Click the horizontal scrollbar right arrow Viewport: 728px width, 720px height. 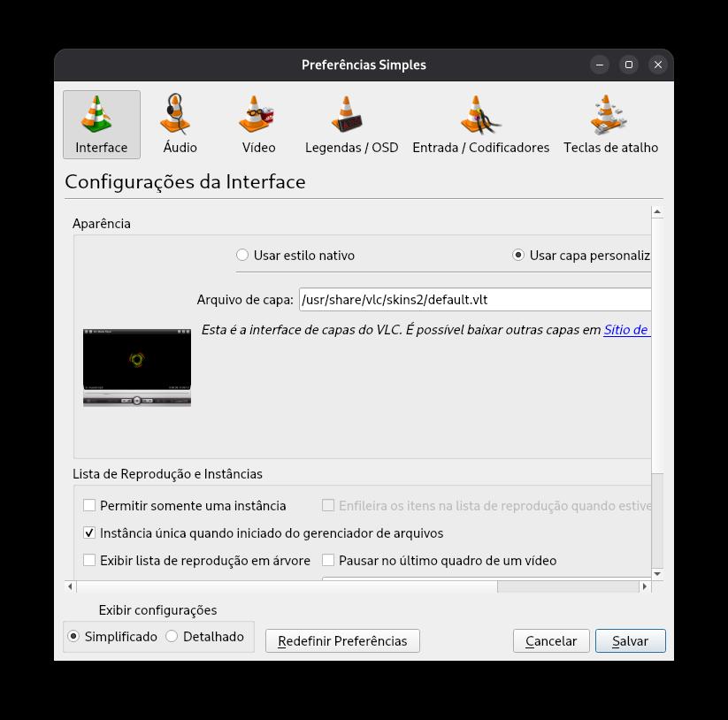645,586
